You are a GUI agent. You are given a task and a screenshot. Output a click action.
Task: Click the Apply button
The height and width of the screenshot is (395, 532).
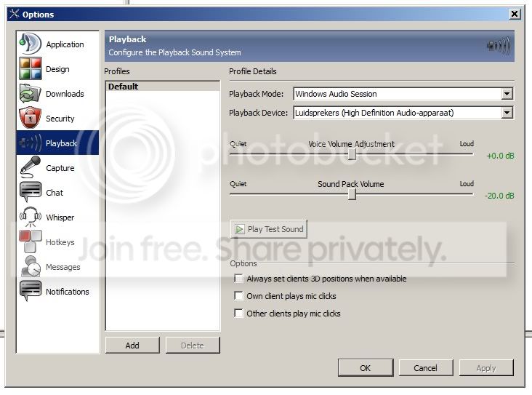click(486, 368)
